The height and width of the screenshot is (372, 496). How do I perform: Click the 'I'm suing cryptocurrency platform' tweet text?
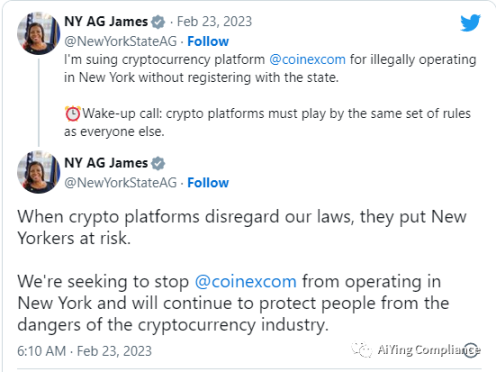pyautogui.click(x=164, y=60)
